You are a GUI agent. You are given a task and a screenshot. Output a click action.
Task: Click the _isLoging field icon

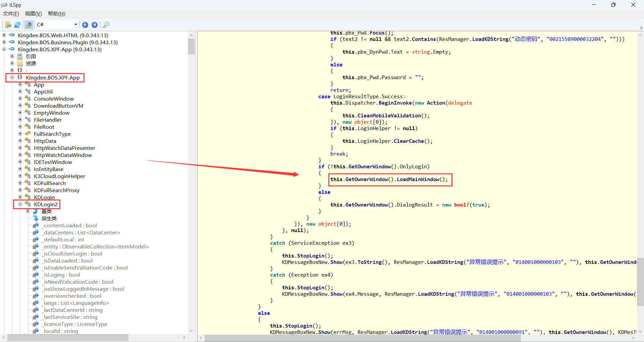(36, 275)
